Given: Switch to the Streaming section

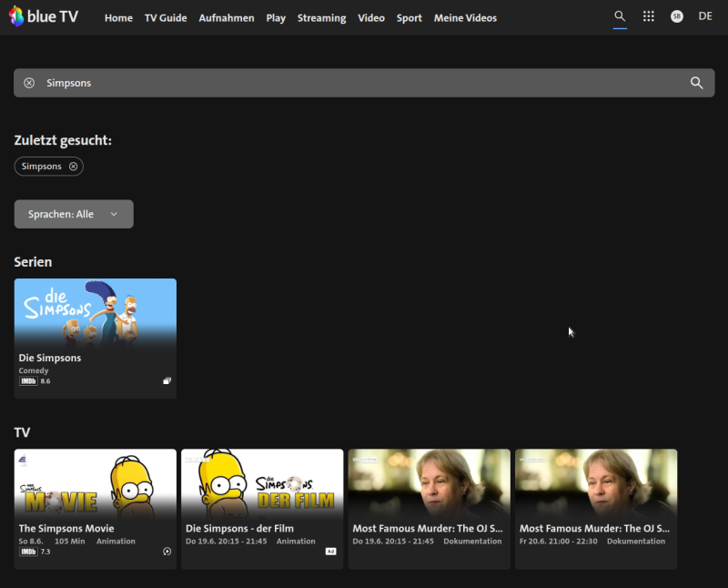Looking at the screenshot, I should point(321,18).
